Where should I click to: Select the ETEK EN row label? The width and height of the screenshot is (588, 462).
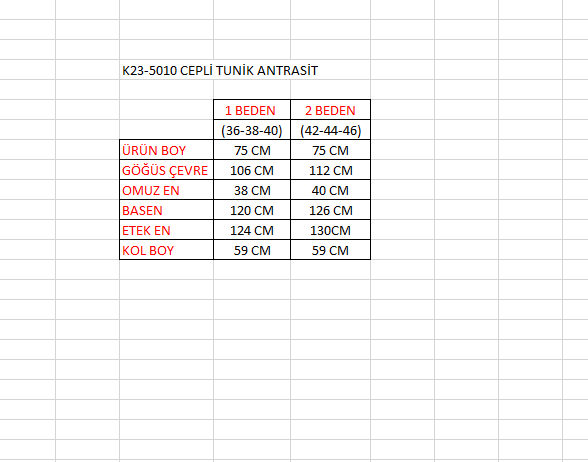click(x=166, y=230)
